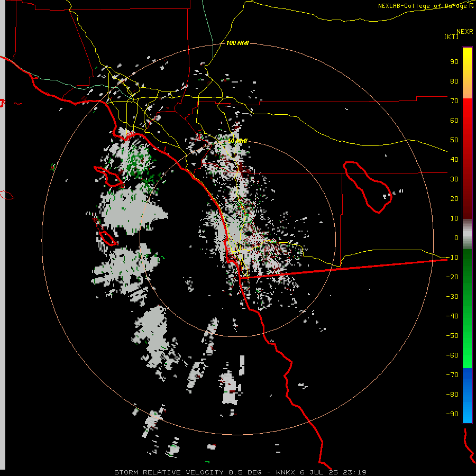This screenshot has height=476, width=476.
Task: Click the blue bottom segment of the velocity color bar
Action: [x=467, y=396]
